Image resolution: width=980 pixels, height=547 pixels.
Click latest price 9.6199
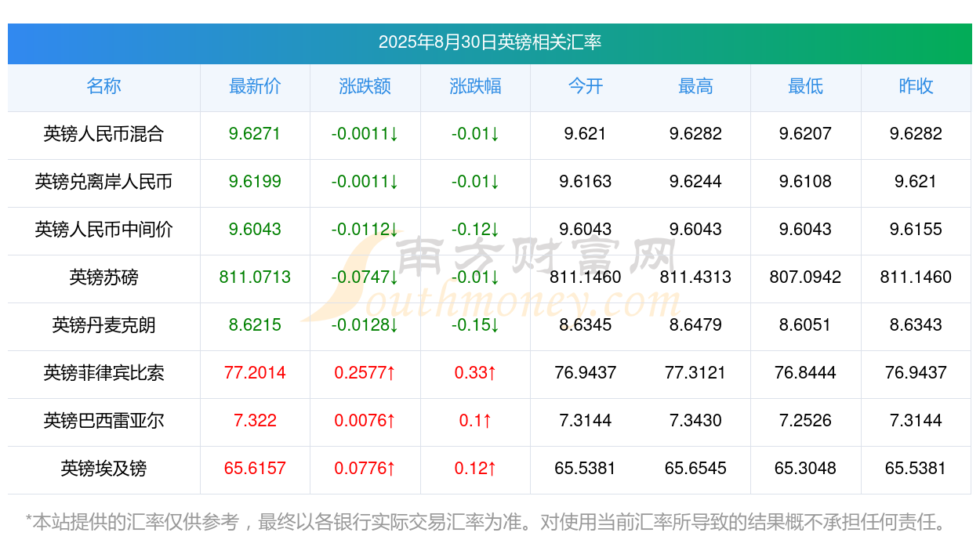click(255, 182)
